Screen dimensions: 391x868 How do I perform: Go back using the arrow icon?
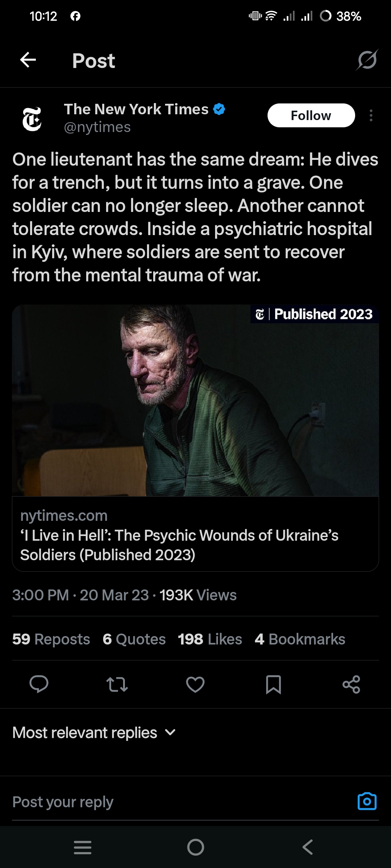28,60
